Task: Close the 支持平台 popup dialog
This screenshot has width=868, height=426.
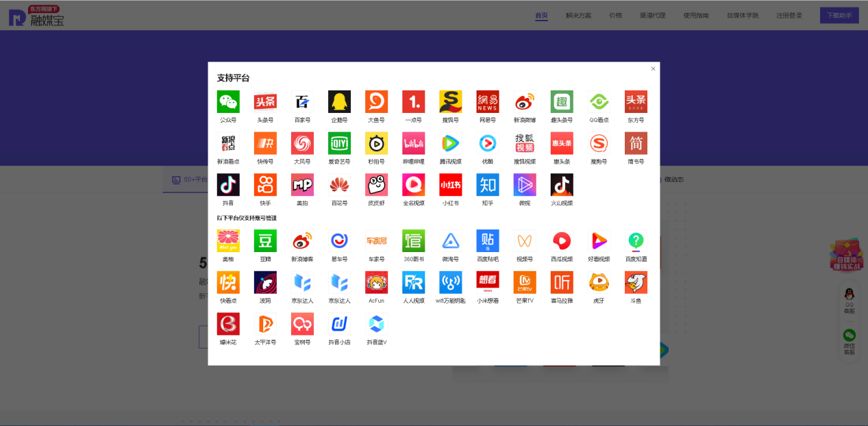Action: click(x=653, y=68)
